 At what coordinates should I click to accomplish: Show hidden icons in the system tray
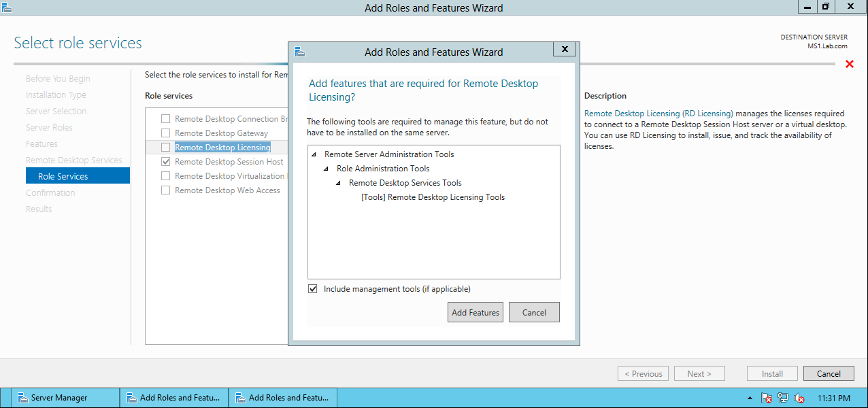pyautogui.click(x=750, y=398)
